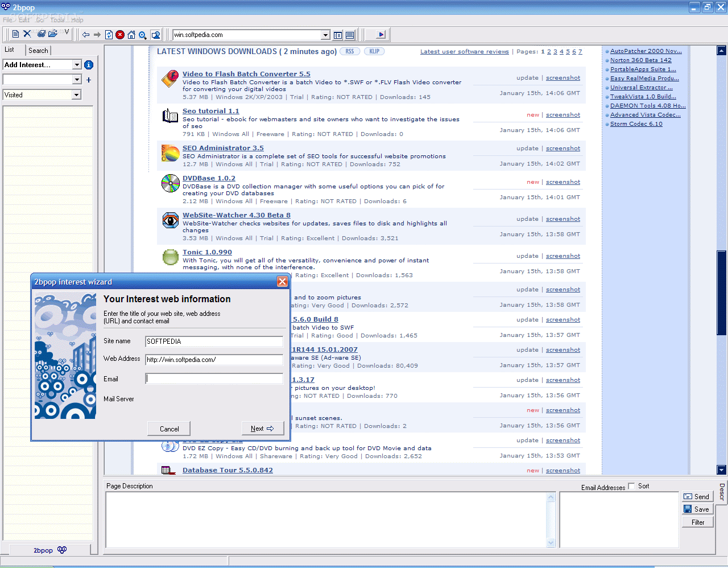
Task: Enable the Sort checkbox
Action: (631, 486)
